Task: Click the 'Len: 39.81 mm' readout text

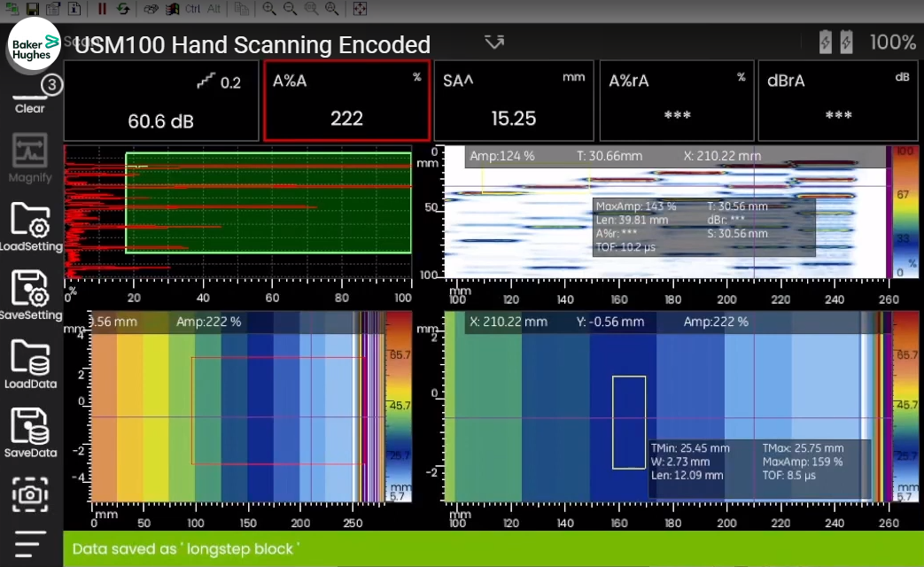Action: click(632, 220)
